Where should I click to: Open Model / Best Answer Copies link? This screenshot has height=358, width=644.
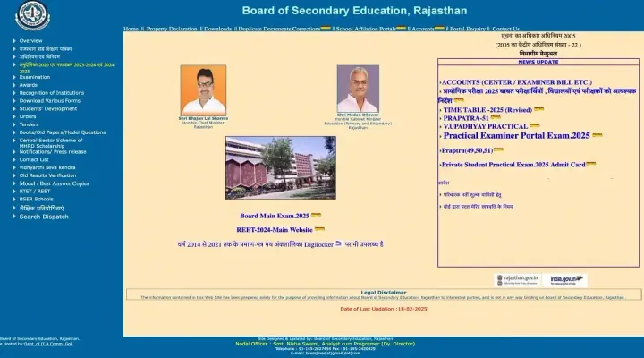[55, 183]
